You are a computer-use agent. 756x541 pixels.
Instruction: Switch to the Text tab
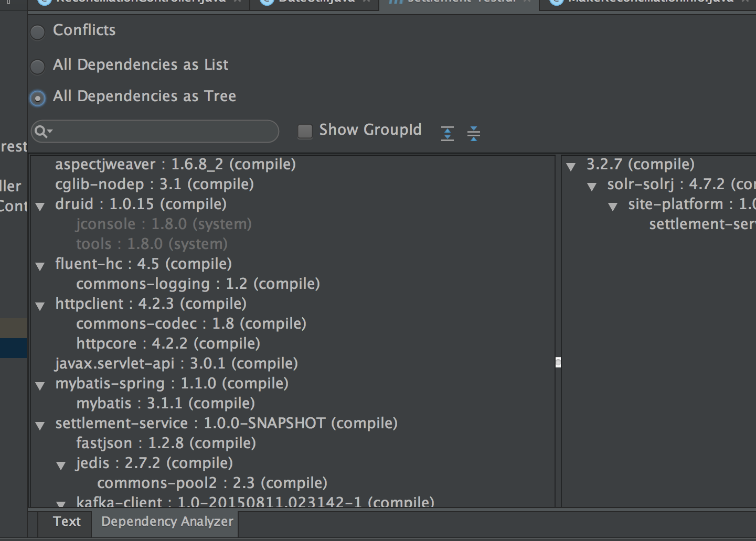tap(67, 522)
